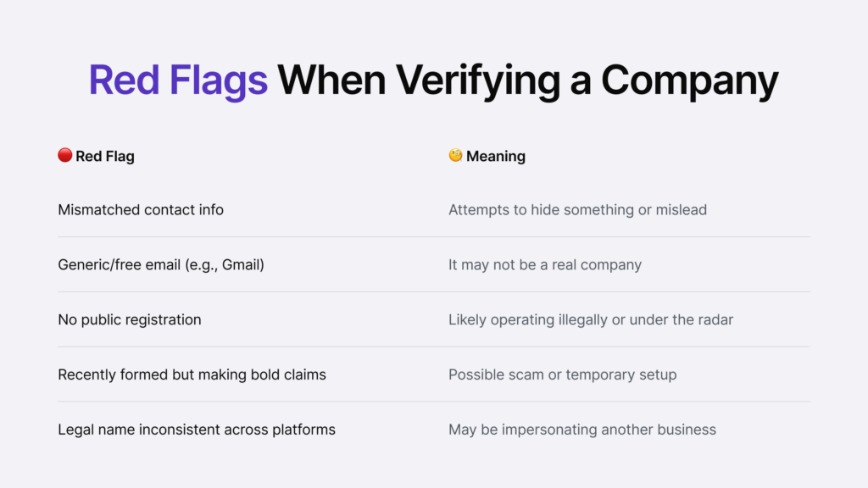
Task: Select the 'No public registration' entry
Action: tap(130, 319)
